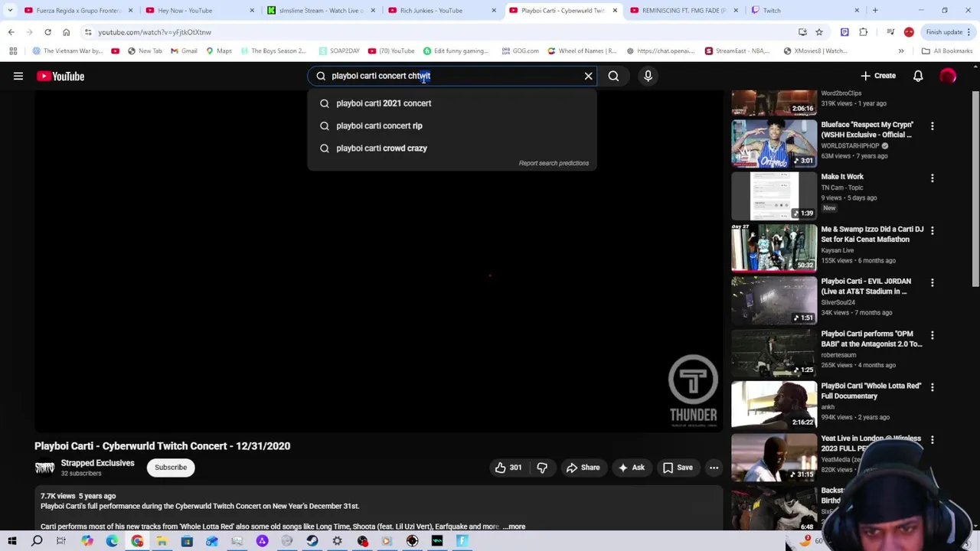Open Strapped Exclusives channel name link
This screenshot has height=551, width=980.
pos(97,463)
